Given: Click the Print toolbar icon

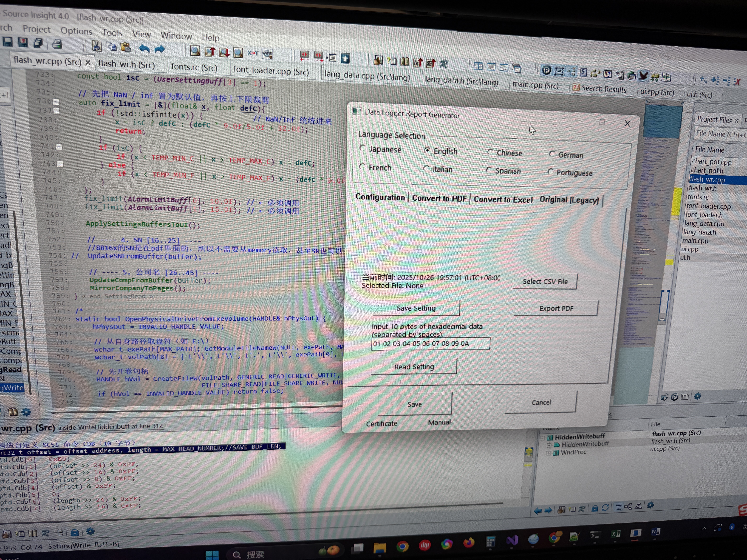Looking at the screenshot, I should 57,44.
